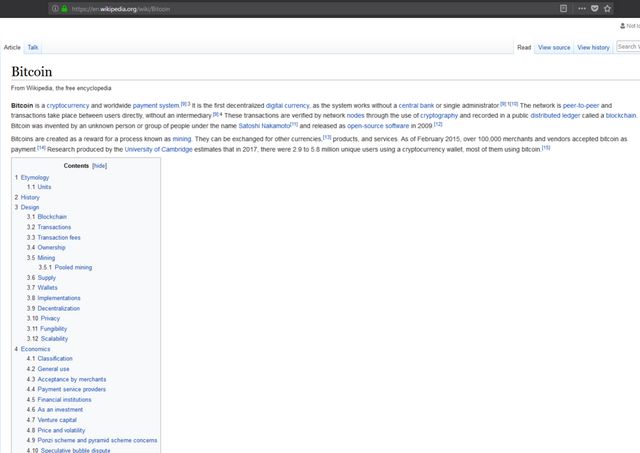Bookmark this page with star icon
Screen dimensions: 640x453
click(607, 9)
